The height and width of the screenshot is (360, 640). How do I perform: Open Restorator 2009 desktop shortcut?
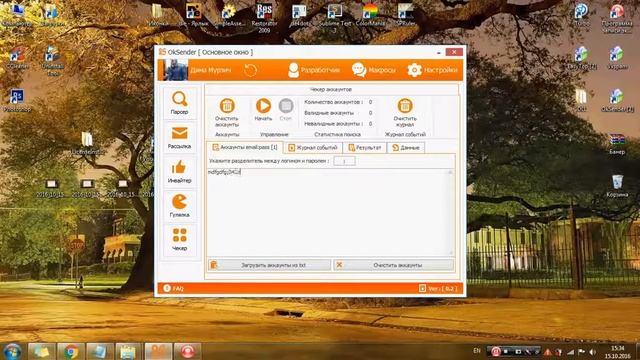[264, 18]
